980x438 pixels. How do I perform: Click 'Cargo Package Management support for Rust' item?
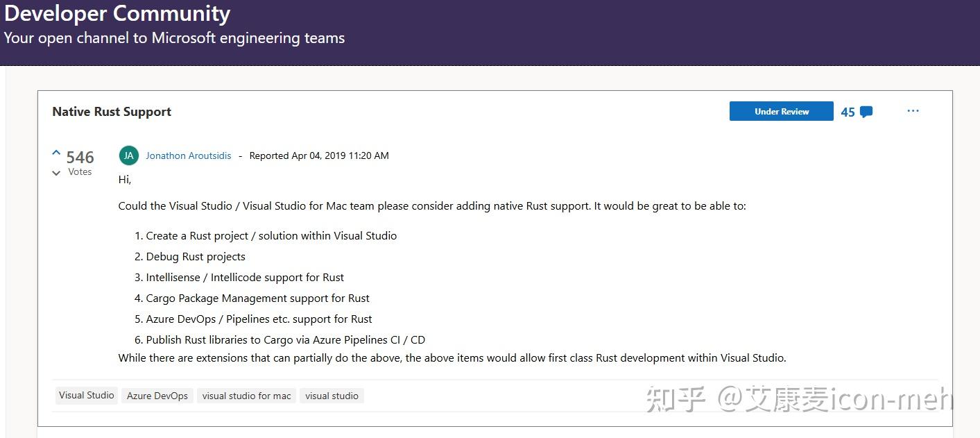(x=257, y=298)
